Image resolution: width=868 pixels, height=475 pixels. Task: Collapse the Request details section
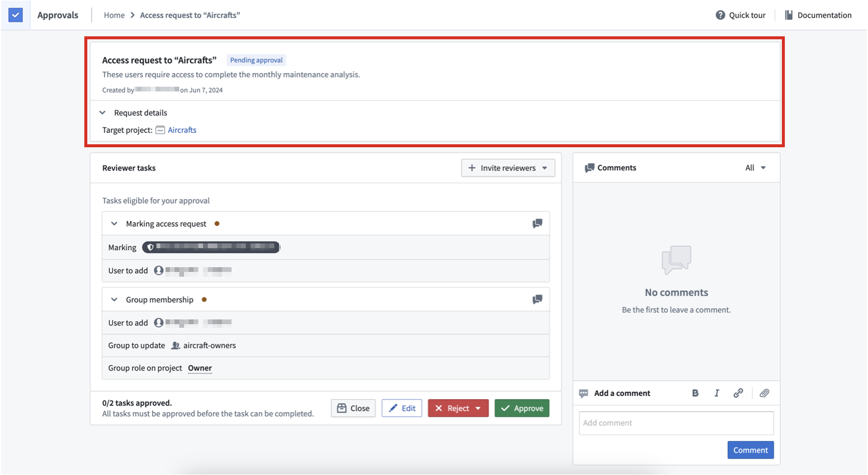(103, 113)
